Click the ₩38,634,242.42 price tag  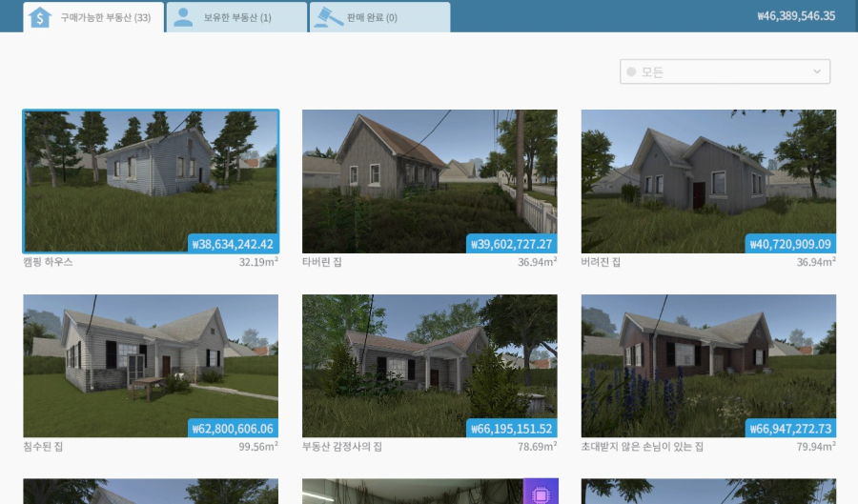tap(234, 244)
